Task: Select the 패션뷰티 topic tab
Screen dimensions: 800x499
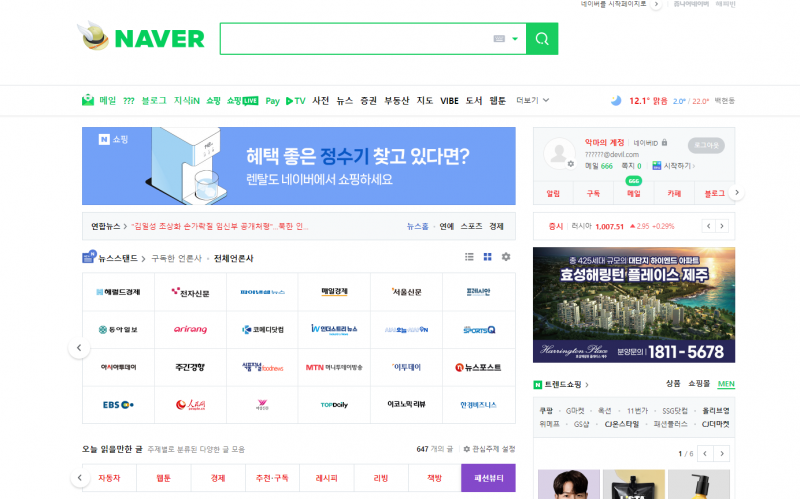Action: pyautogui.click(x=488, y=478)
